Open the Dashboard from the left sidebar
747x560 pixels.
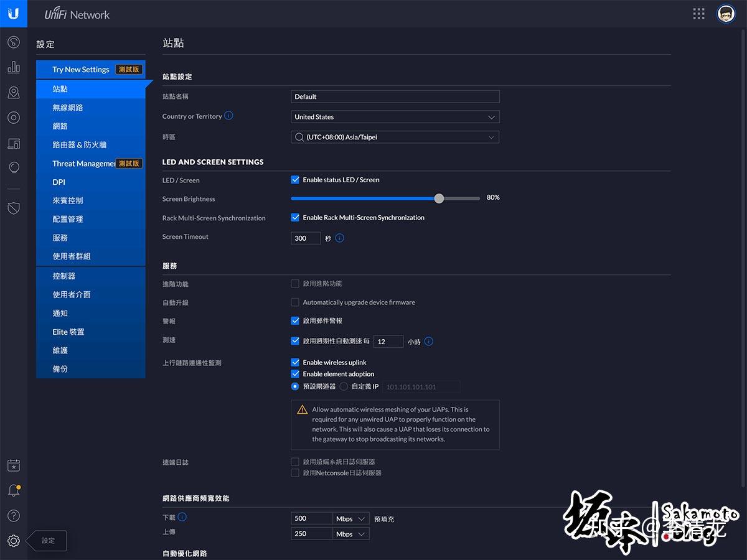pyautogui.click(x=14, y=42)
